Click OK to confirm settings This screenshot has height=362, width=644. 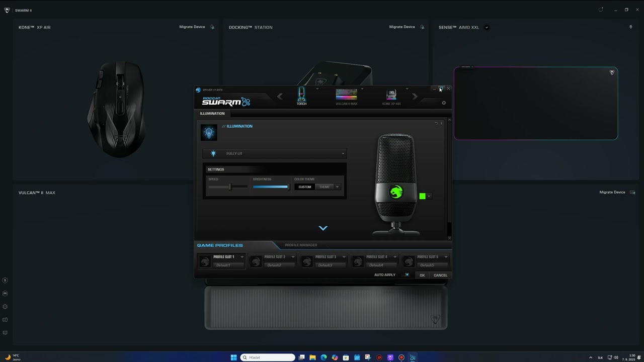pos(422,275)
